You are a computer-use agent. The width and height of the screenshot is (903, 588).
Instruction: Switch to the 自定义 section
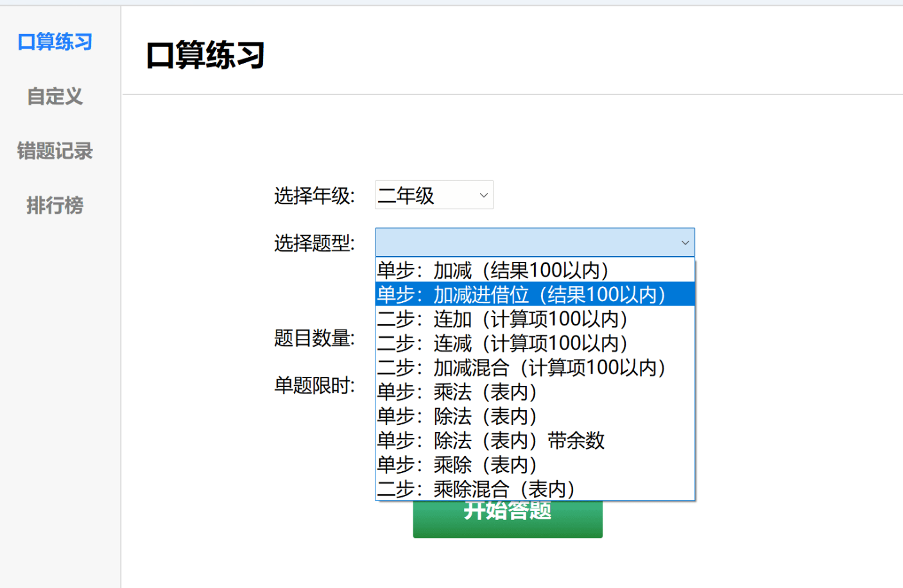[55, 96]
